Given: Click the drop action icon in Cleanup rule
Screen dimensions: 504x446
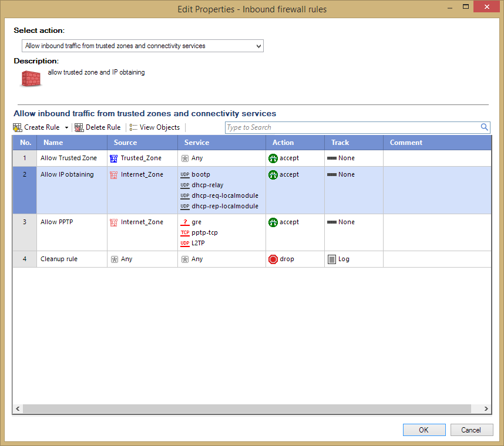Looking at the screenshot, I should point(273,259).
